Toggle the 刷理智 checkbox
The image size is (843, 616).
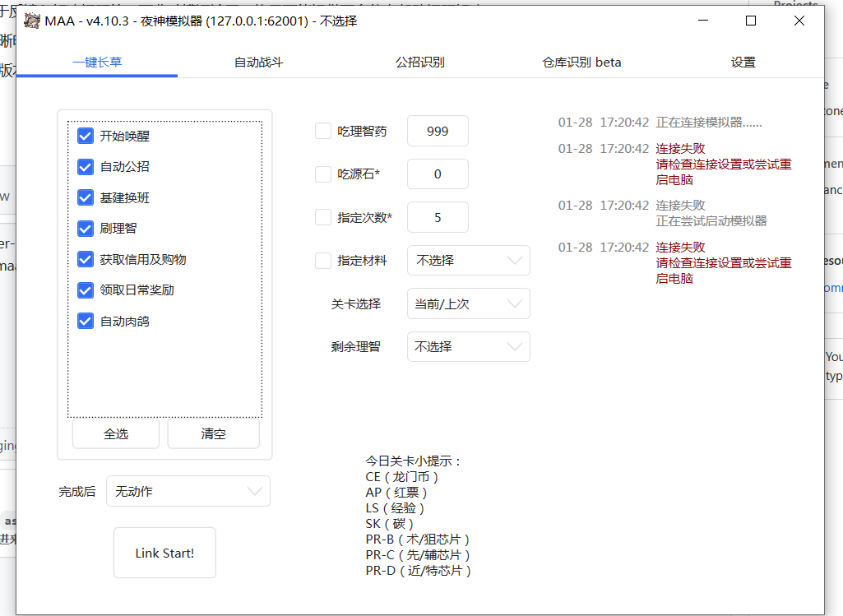[x=86, y=229]
